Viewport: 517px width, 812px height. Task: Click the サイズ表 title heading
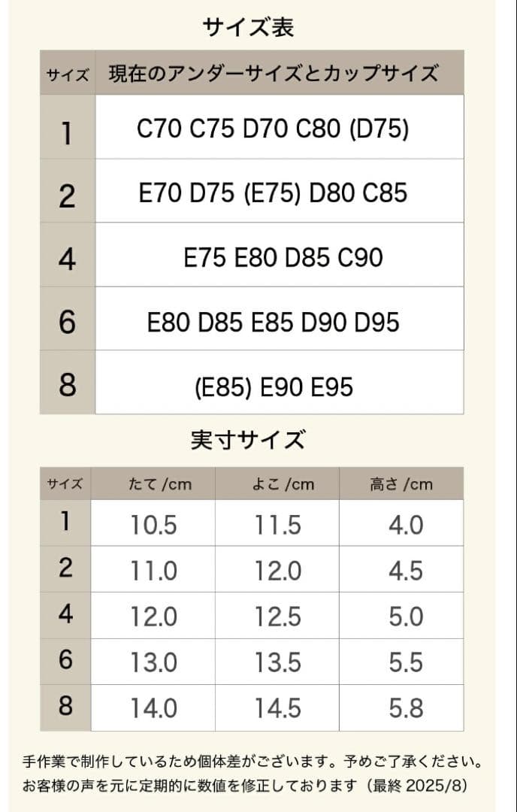coord(248,28)
